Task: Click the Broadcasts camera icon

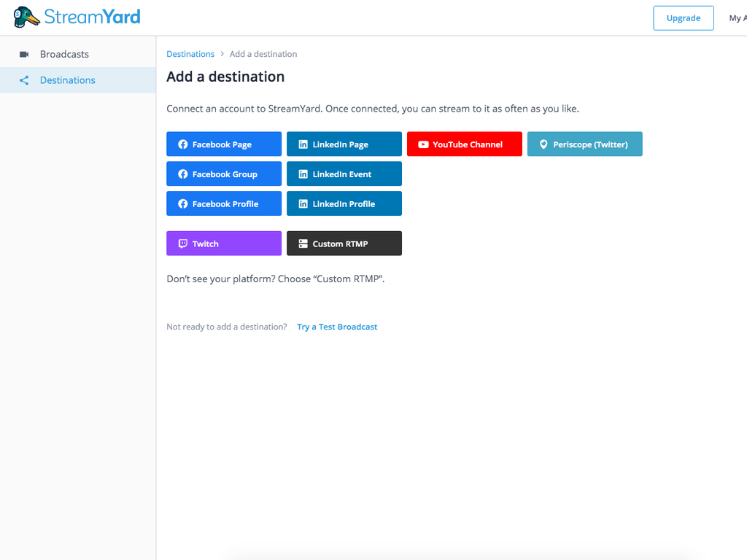Action: coord(24,54)
